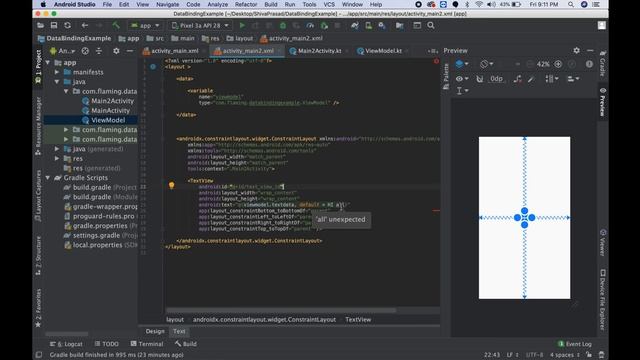Viewport: 640px width, 360px height.
Task: Toggle autoconnect magnet icon in preview
Action: click(480, 79)
